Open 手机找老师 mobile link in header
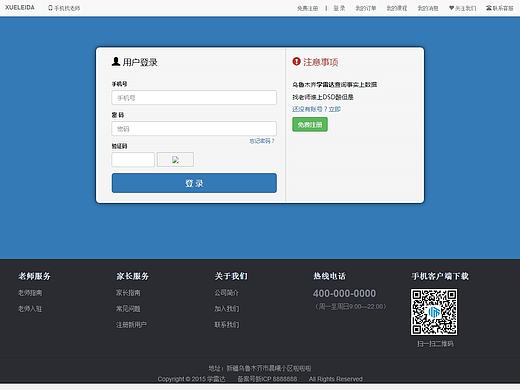The height and width of the screenshot is (390, 520). tap(64, 8)
